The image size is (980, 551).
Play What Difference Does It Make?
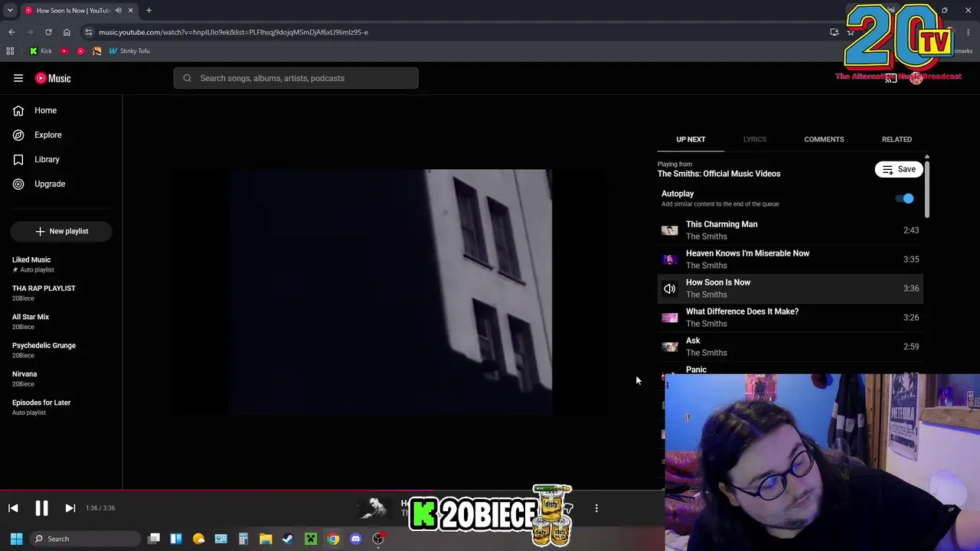click(790, 318)
